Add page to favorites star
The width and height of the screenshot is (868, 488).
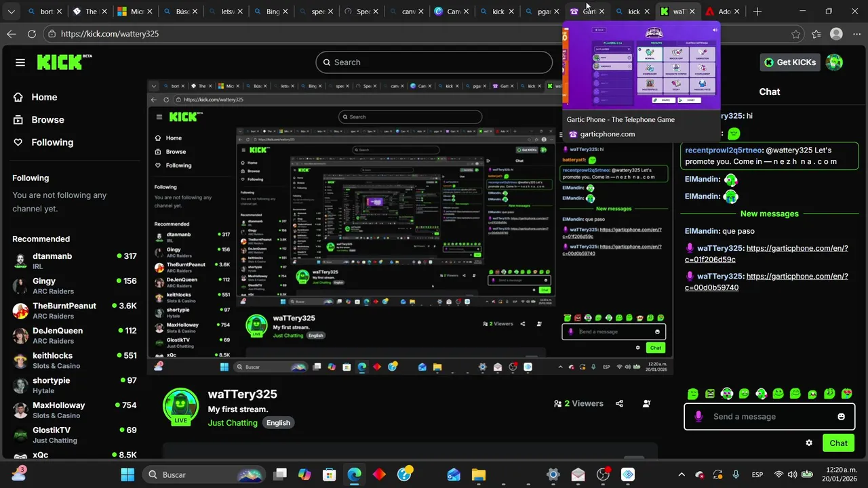[x=795, y=34]
